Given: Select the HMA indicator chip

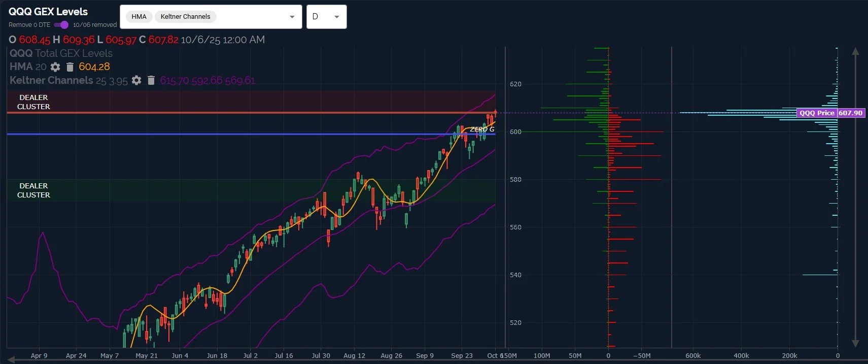Looking at the screenshot, I should [x=138, y=17].
